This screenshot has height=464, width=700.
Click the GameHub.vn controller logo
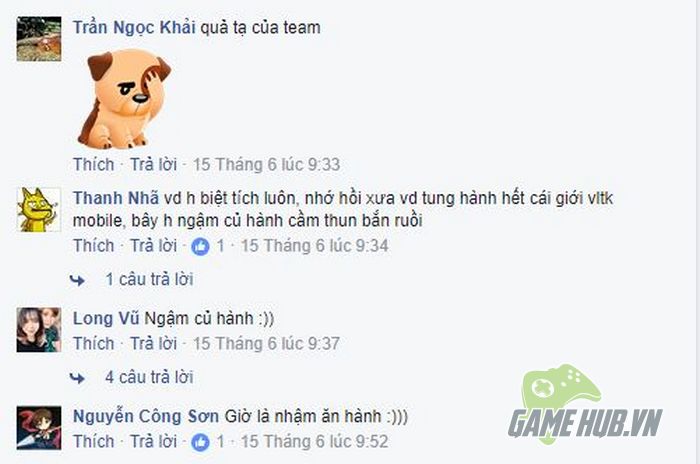pos(585,404)
